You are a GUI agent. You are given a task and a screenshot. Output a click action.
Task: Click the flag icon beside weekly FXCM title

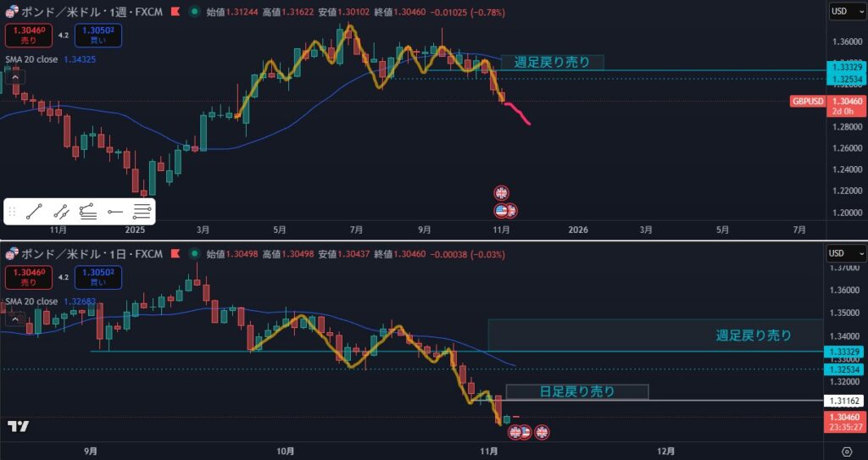pos(176,12)
